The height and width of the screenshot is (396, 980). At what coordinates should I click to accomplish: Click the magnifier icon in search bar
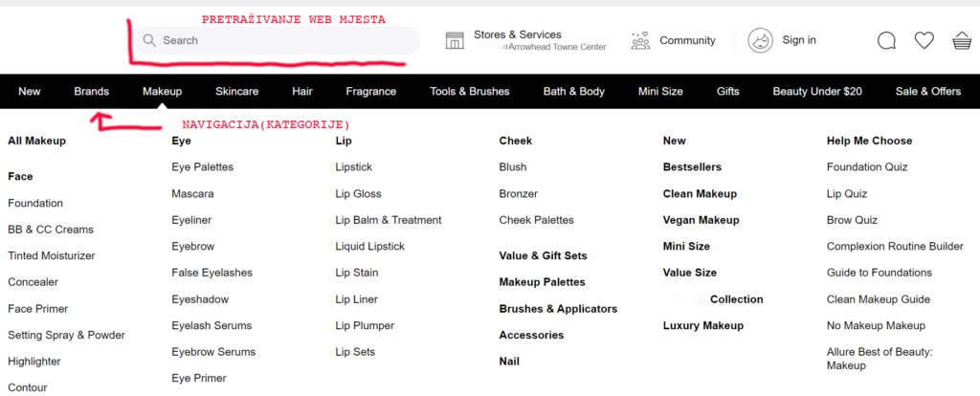click(x=149, y=40)
